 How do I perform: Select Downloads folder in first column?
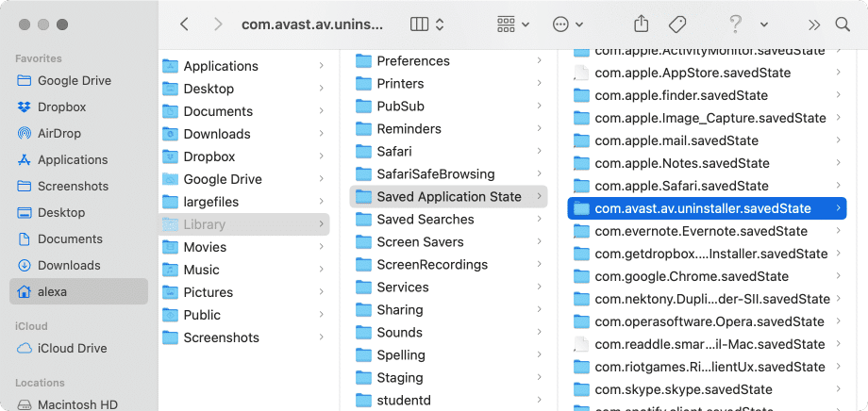(244, 134)
